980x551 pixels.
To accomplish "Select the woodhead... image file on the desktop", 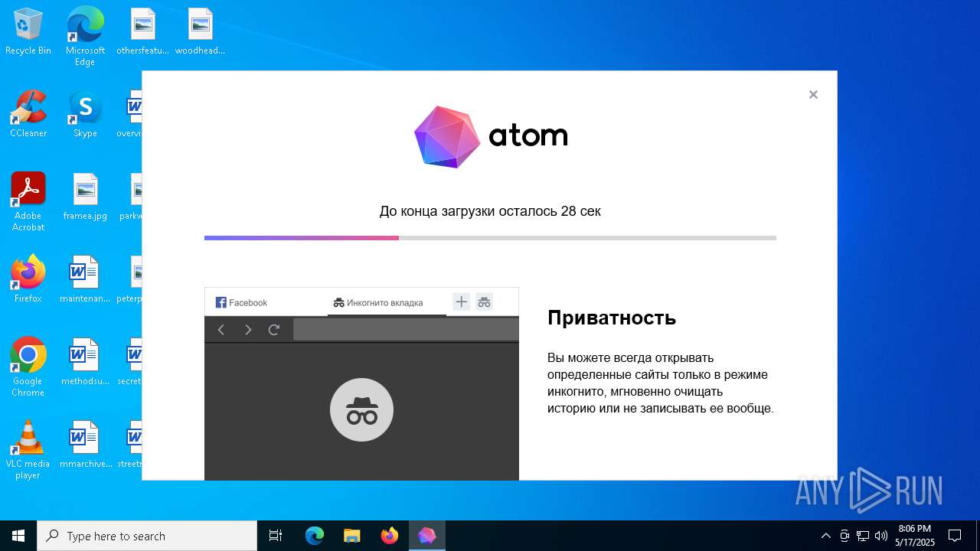I will point(200,32).
